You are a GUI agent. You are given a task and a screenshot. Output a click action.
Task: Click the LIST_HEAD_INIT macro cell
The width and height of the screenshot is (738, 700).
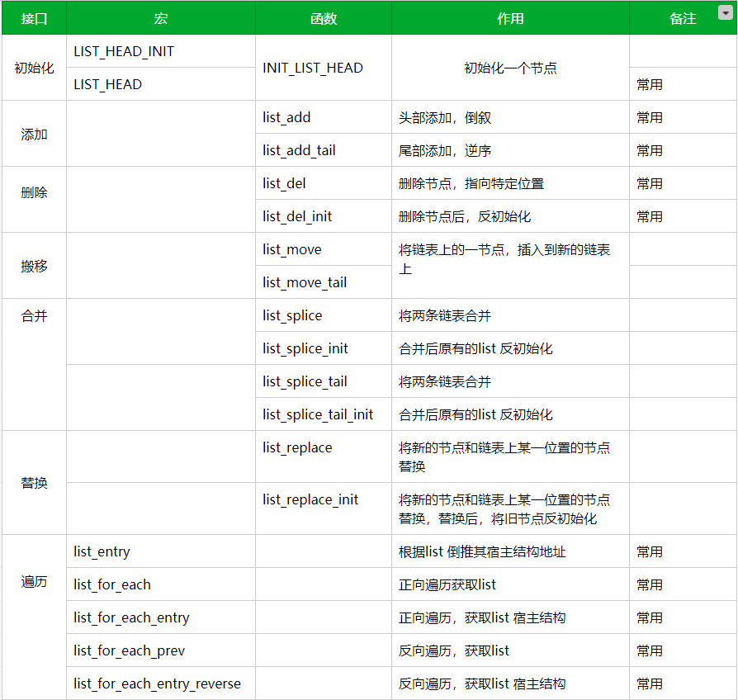[161, 51]
